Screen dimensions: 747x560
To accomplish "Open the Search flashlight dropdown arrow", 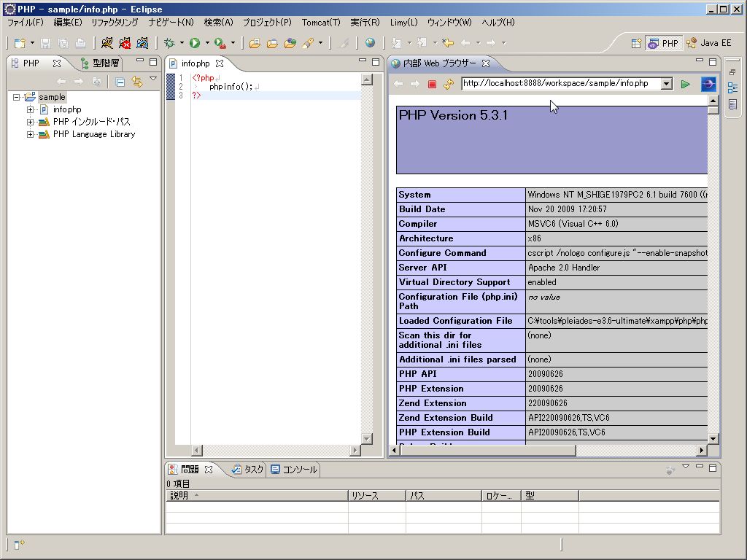I will [x=321, y=43].
